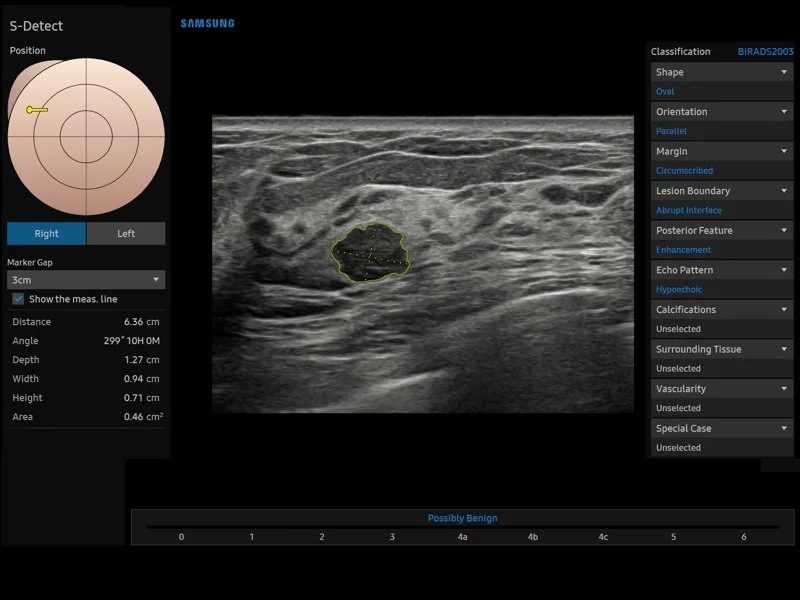Select the Right breast side

tap(46, 234)
